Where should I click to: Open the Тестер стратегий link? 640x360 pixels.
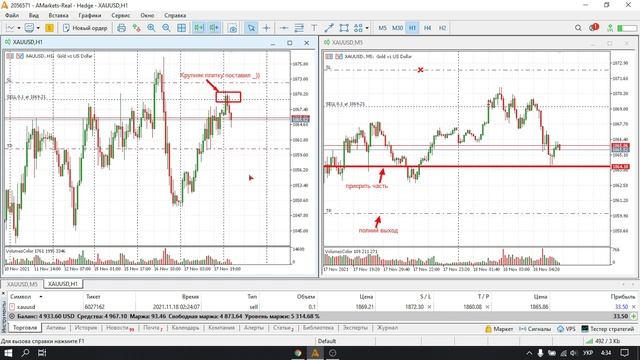608,329
